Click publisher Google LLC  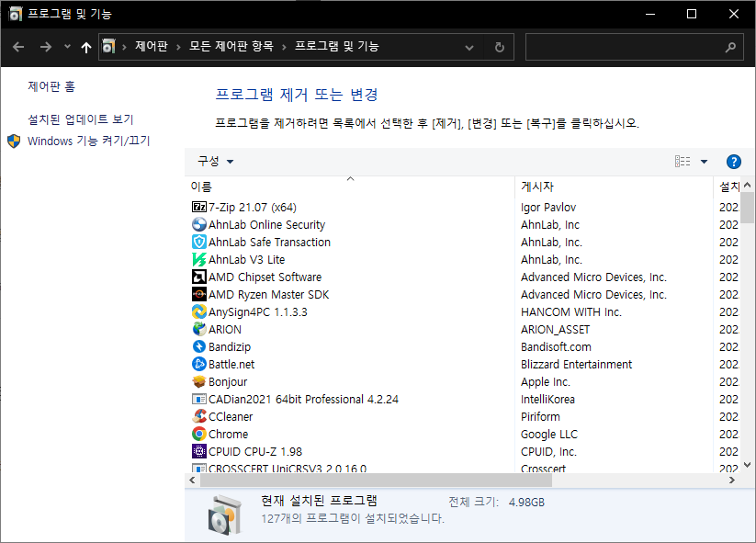tap(548, 434)
